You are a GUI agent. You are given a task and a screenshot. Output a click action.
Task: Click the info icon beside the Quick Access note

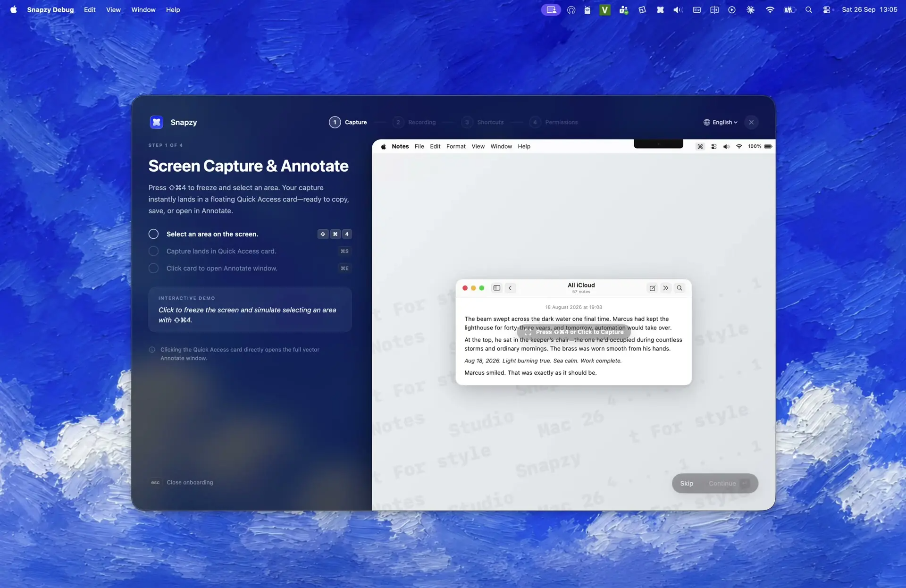(x=152, y=350)
